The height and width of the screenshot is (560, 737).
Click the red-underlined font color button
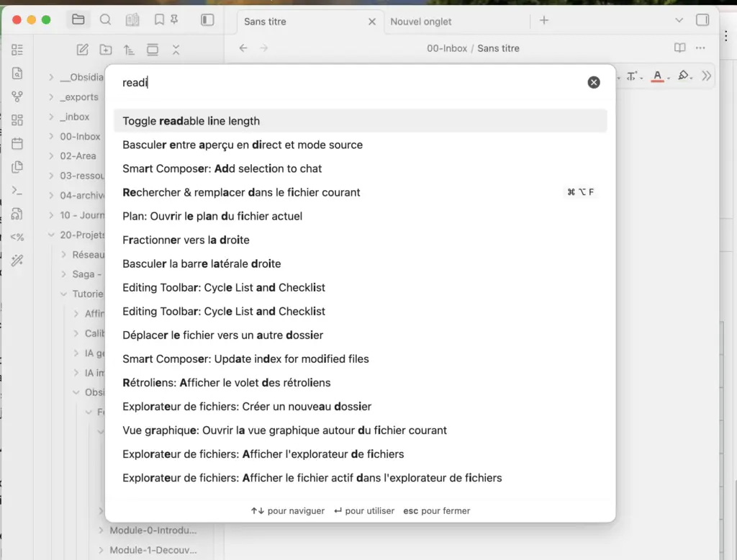click(657, 76)
